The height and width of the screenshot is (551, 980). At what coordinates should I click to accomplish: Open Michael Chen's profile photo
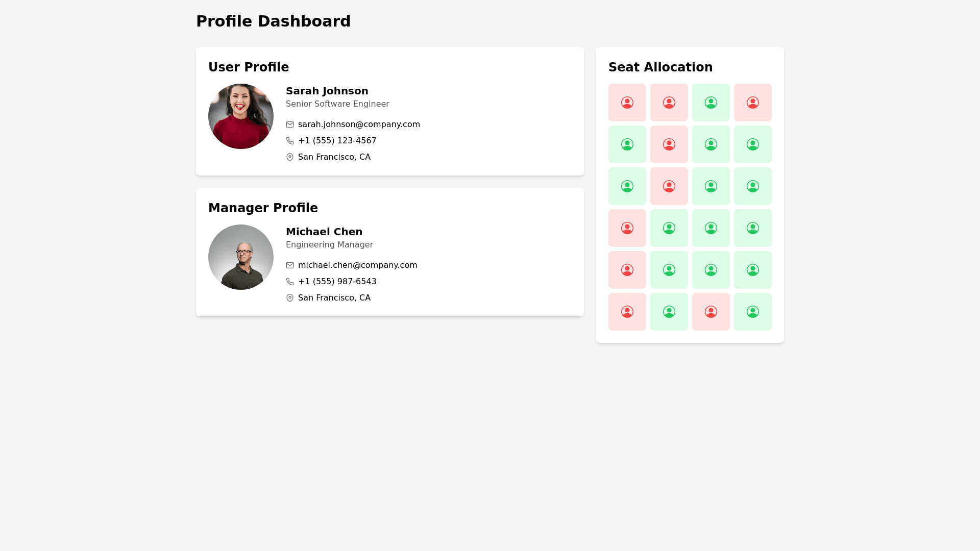tap(241, 257)
